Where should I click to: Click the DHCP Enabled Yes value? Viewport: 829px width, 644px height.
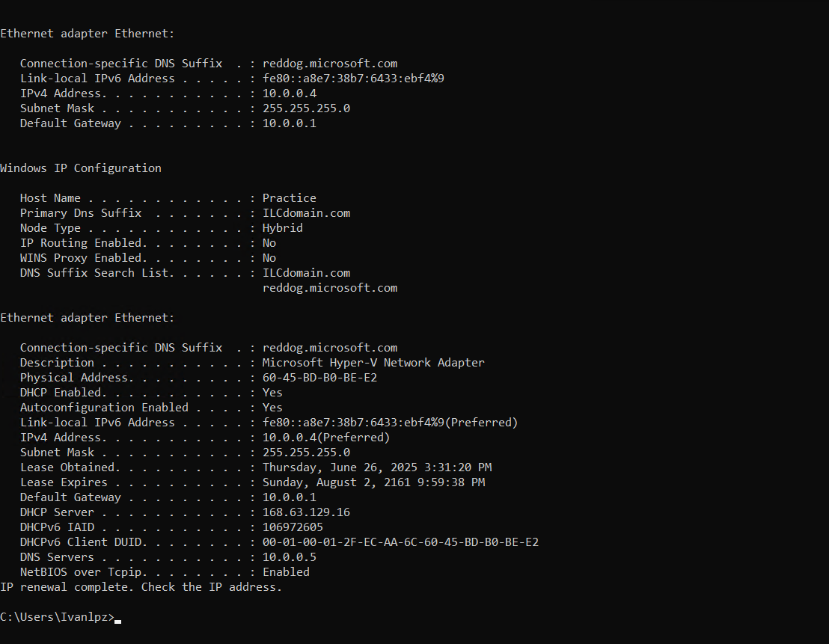click(272, 393)
